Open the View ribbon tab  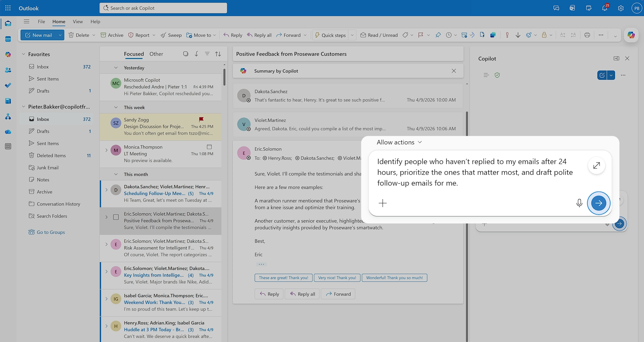point(78,22)
